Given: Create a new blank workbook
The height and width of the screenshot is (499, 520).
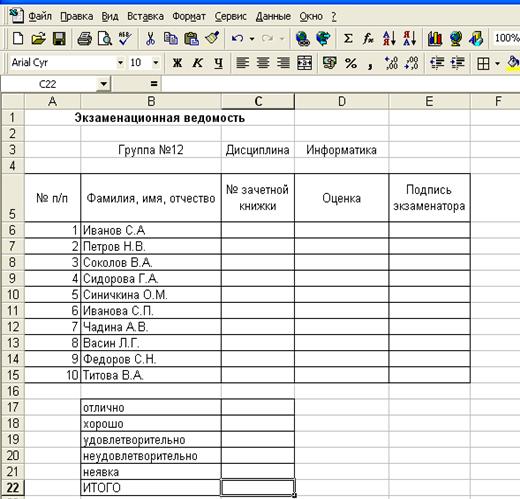Looking at the screenshot, I should pos(18,38).
